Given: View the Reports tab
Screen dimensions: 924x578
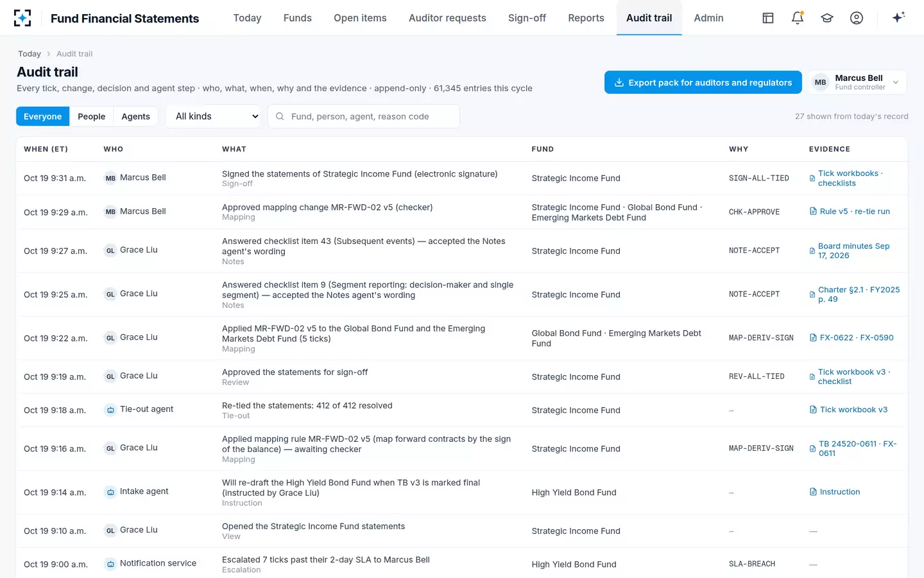Looking at the screenshot, I should pos(586,18).
